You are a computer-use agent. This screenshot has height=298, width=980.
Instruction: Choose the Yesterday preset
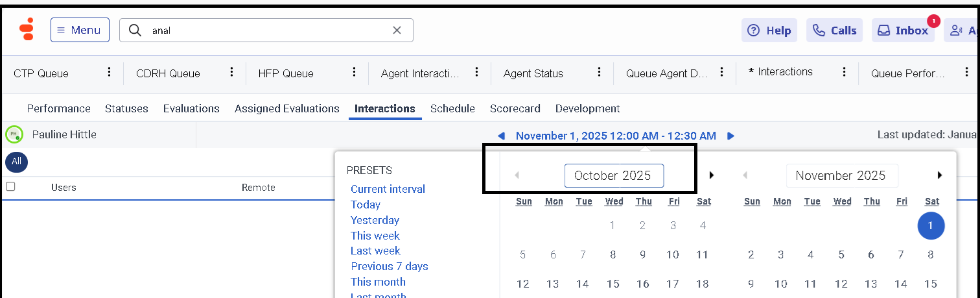pyautogui.click(x=375, y=220)
